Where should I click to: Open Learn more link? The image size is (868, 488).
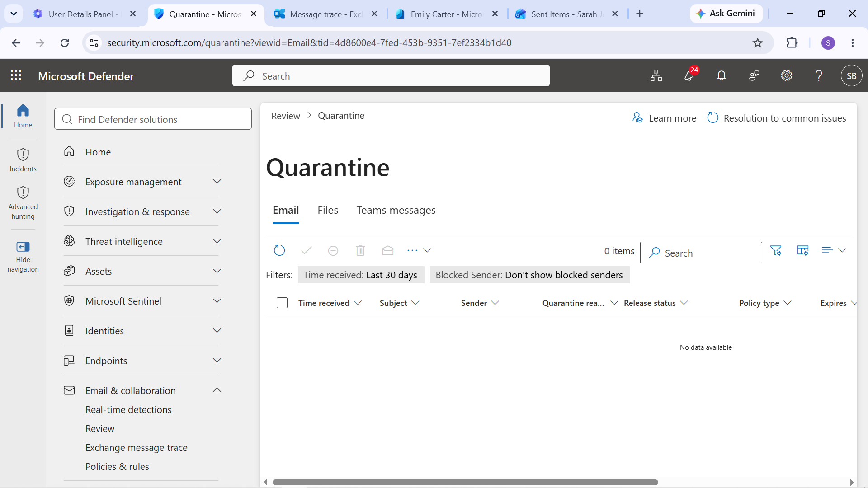(664, 118)
